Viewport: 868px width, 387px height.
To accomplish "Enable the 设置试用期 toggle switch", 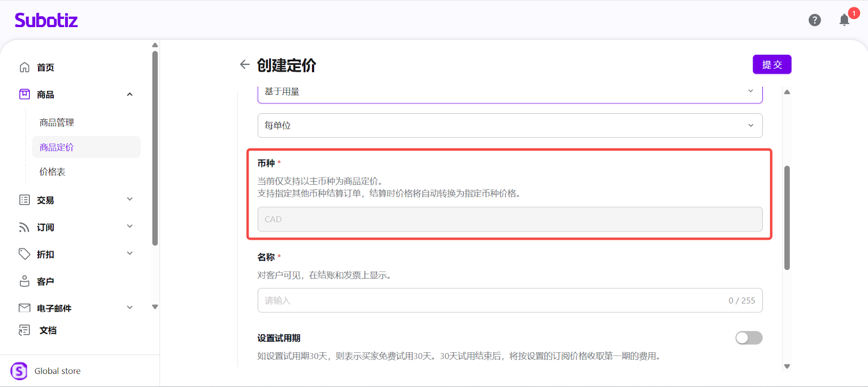I will coord(749,338).
